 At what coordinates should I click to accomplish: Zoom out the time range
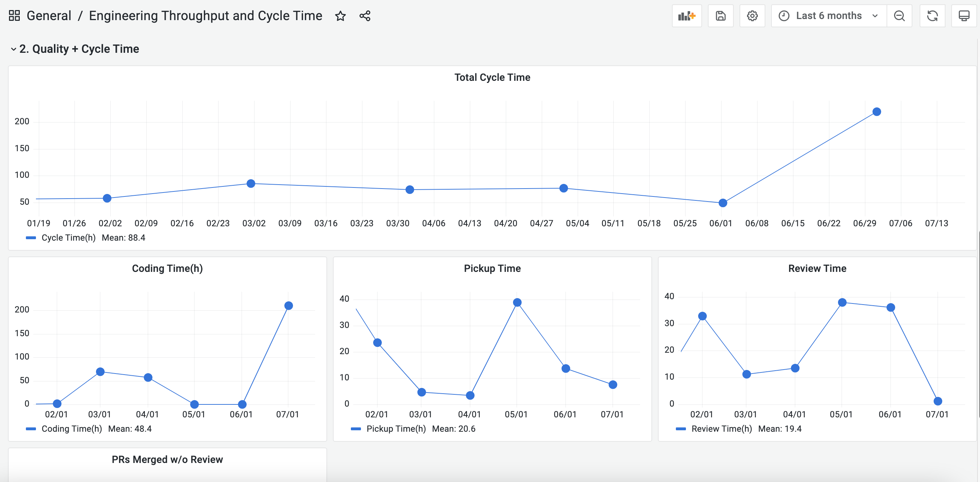point(899,16)
